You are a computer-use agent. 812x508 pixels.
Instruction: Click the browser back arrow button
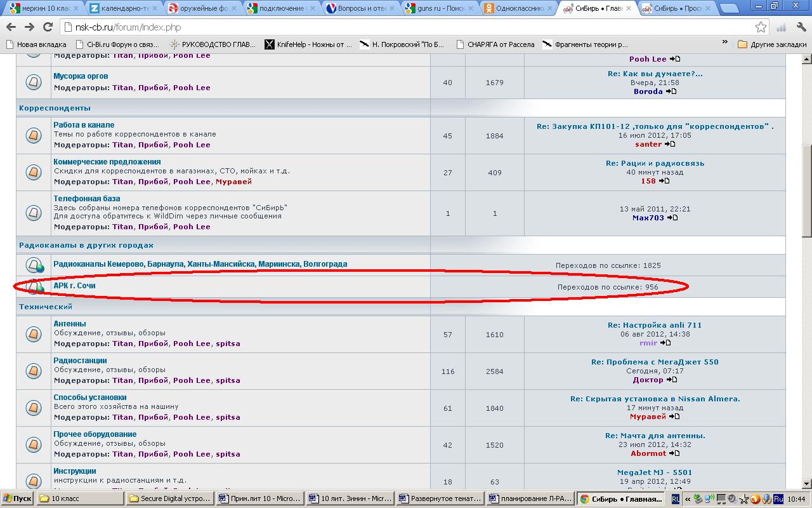coord(11,27)
